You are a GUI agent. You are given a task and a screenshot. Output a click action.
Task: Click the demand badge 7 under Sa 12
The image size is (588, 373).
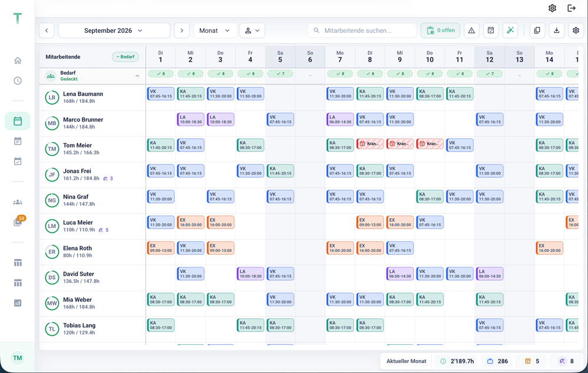pos(490,74)
